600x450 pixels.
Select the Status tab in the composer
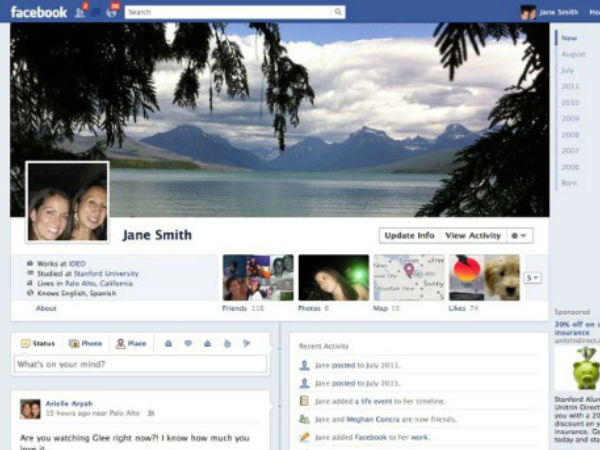coord(40,343)
